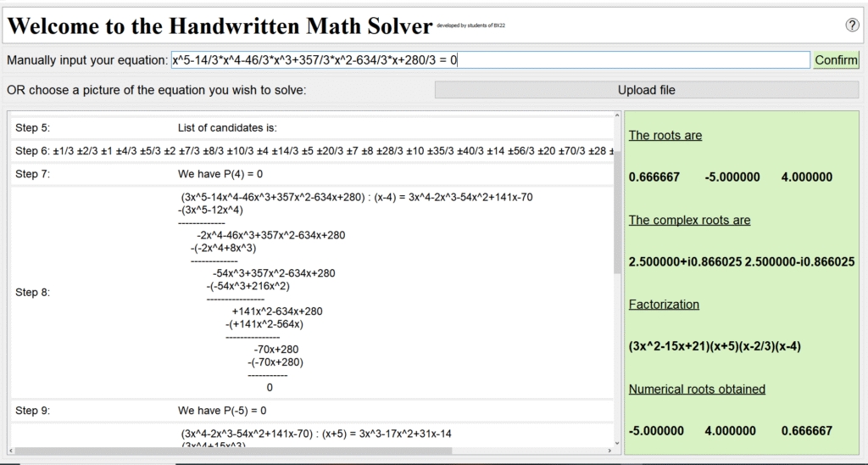Click the 'Welcome to the Handwritten Math Solver' title
868x465 pixels.
click(x=220, y=26)
